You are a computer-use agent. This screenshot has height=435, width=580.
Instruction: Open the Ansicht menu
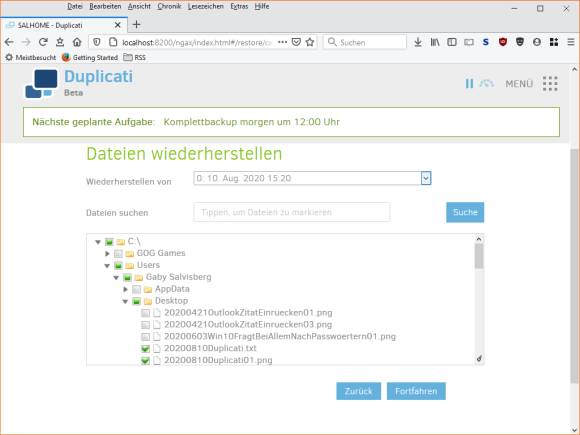pos(139,6)
